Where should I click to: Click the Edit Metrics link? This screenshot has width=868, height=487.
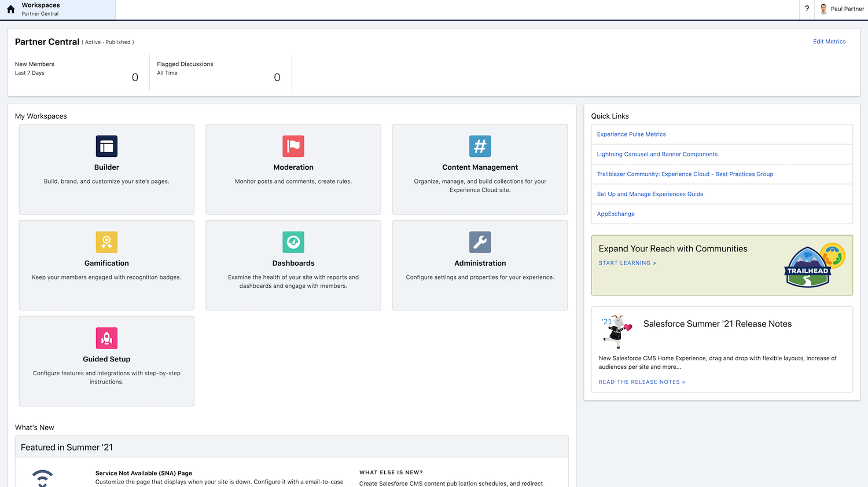(829, 42)
